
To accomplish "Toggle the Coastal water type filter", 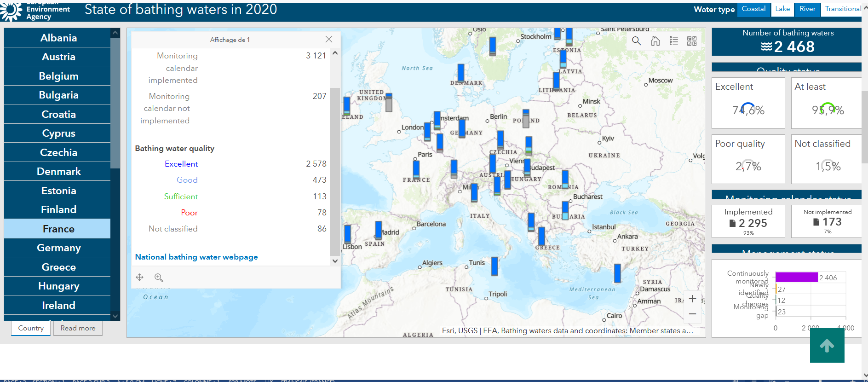I will (753, 9).
